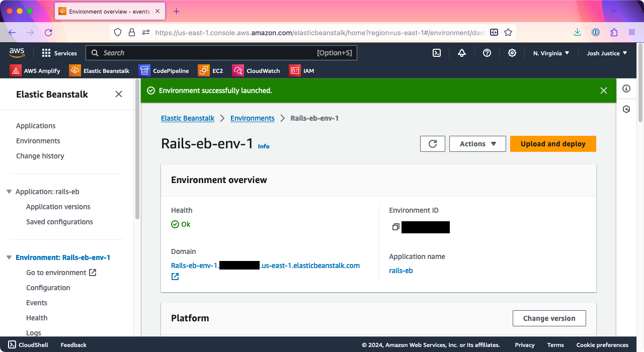This screenshot has height=352, width=644.
Task: Open the notifications bell
Action: 462,53
